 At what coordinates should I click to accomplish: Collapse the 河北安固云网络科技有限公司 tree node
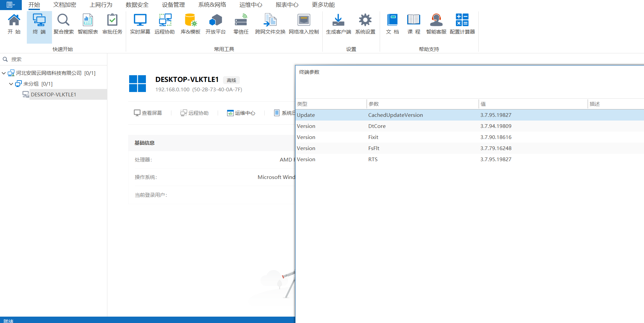point(4,73)
